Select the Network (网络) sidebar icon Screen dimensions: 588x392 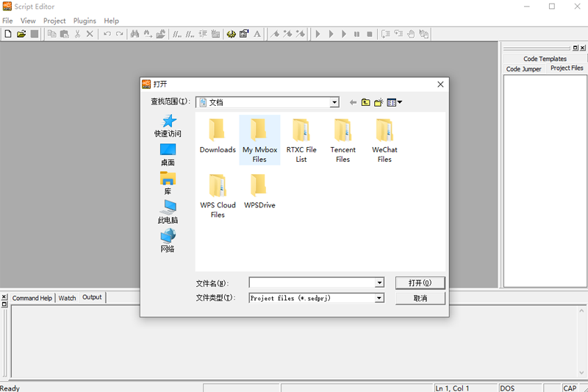168,240
